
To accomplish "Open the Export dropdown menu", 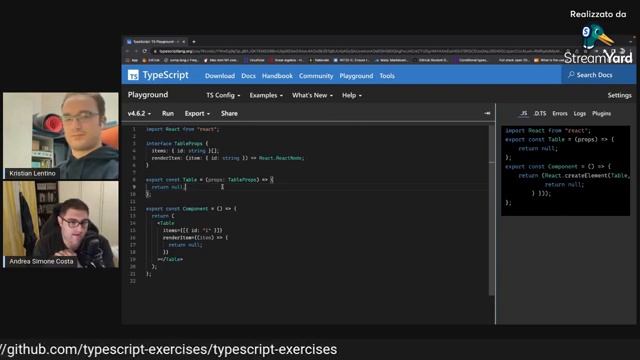I will (197, 113).
